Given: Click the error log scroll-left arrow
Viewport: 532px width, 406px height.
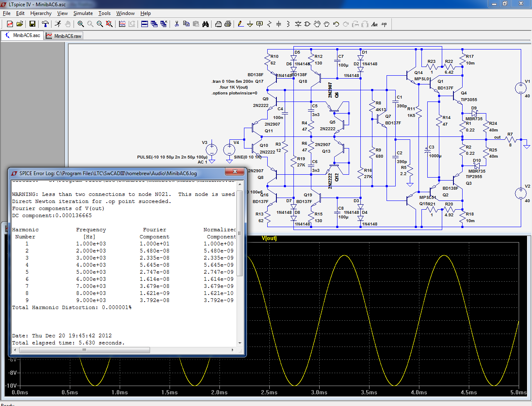Looking at the screenshot, I should [15, 350].
